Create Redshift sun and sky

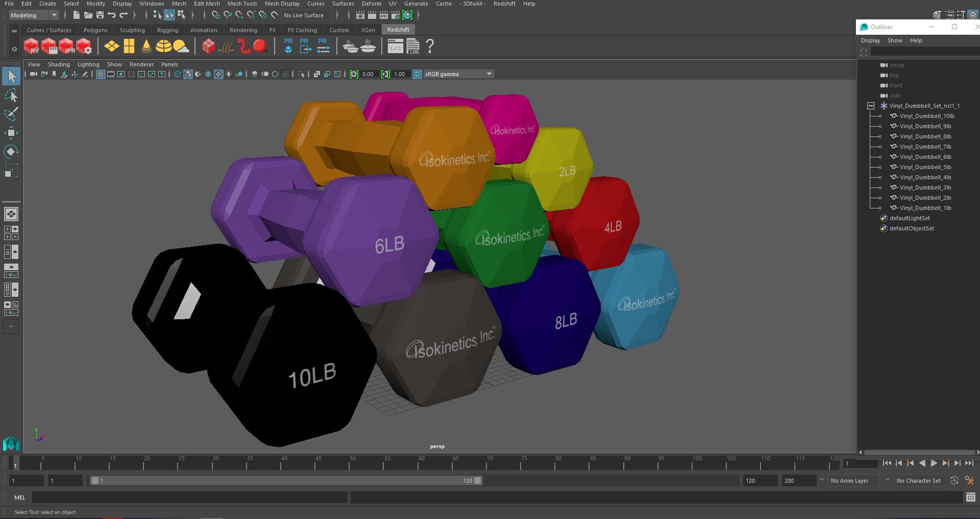pyautogui.click(x=181, y=46)
